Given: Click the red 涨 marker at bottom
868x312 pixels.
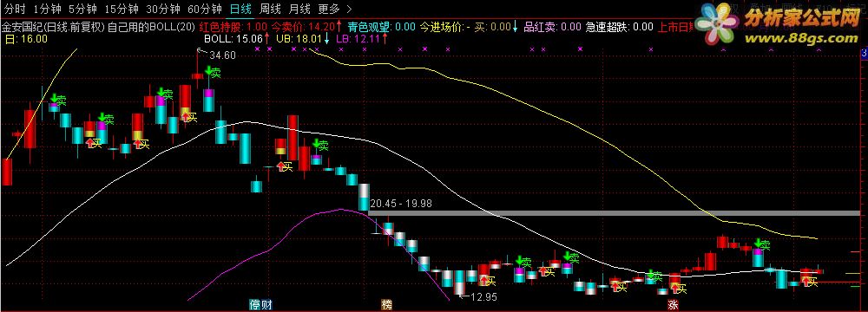Looking at the screenshot, I should (674, 305).
